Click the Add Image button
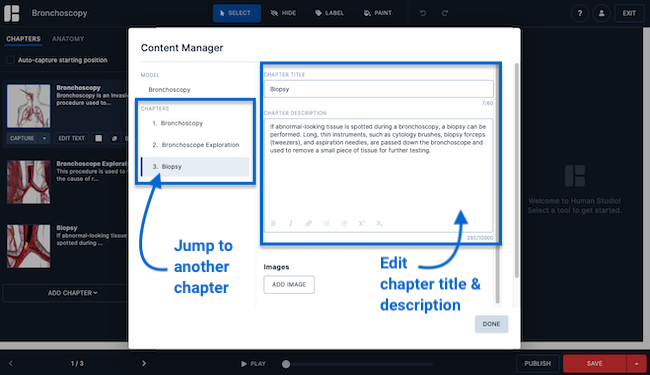 pos(289,285)
